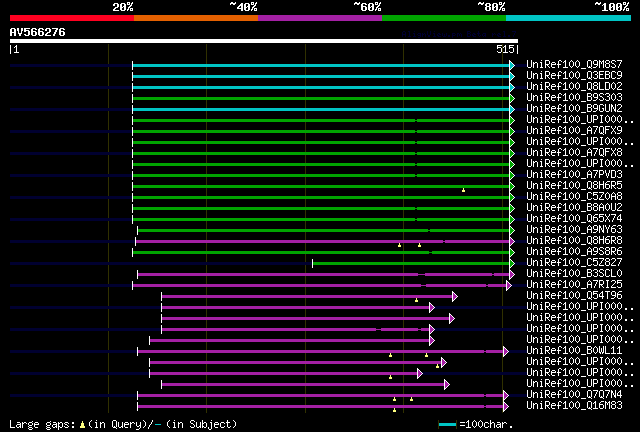This screenshot has height=432, width=640.
Task: Click the arrowhead ending the UniRef100_Q8LD02 alignment
Action: coord(512,87)
